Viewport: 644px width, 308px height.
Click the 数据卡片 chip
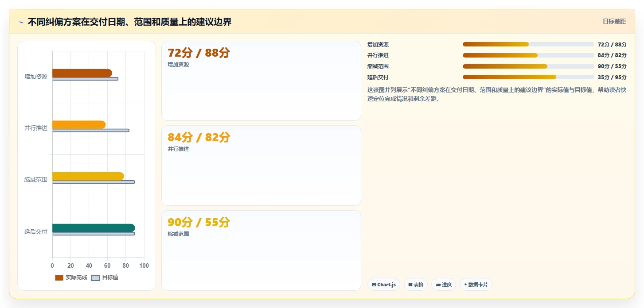(476, 285)
